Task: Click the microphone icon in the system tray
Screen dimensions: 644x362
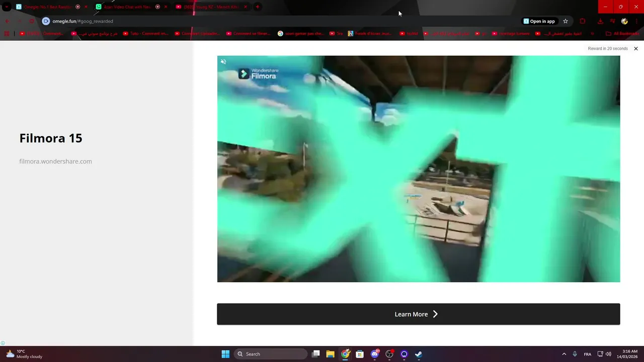Action: pos(575,354)
